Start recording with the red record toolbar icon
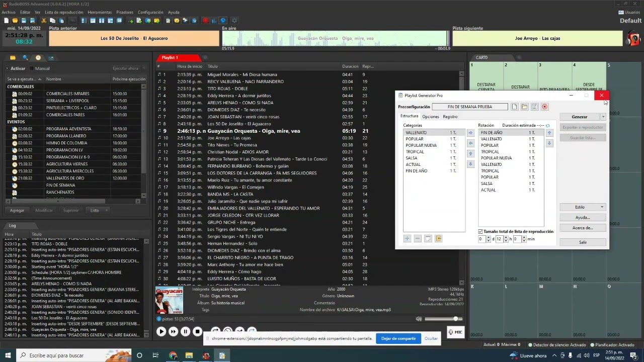Viewport: 644px width, 362px height. click(x=205, y=21)
